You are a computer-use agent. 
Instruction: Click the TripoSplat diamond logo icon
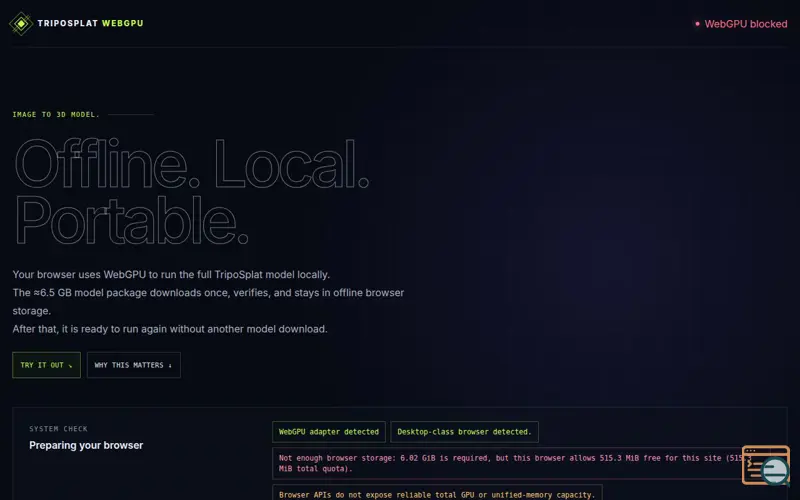(x=21, y=23)
